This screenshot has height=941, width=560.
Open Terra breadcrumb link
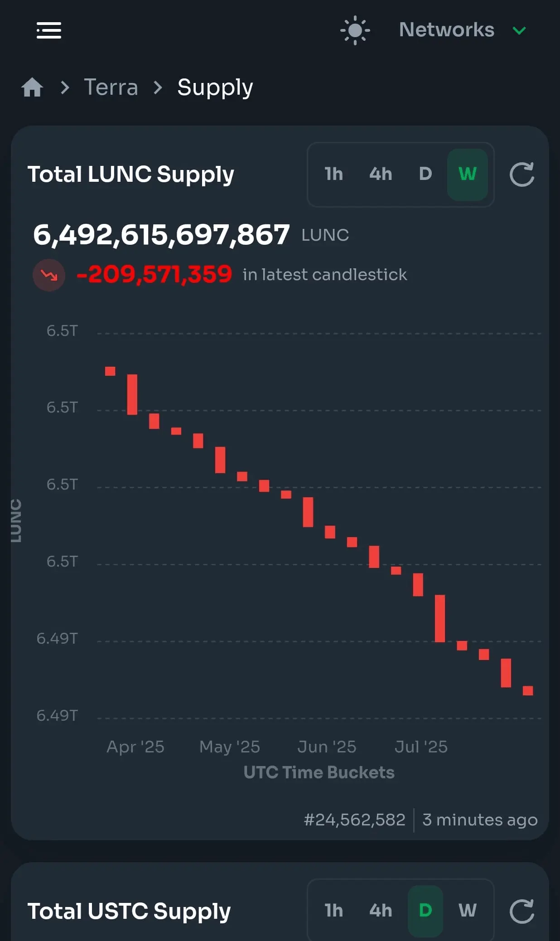(111, 87)
